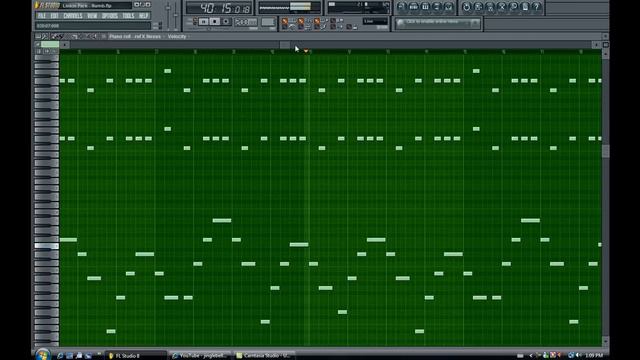This screenshot has height=360, width=640.
Task: Switch to the Camtasia Studio taskbar button
Action: [x=264, y=356]
